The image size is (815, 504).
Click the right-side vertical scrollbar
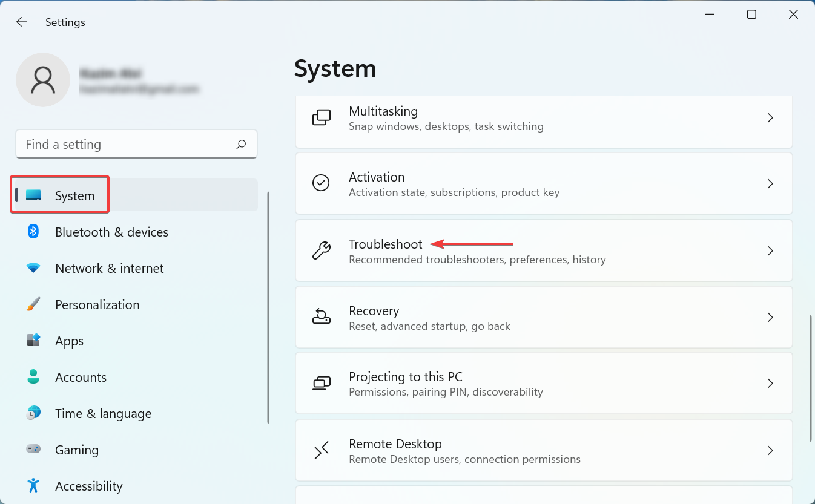click(810, 378)
